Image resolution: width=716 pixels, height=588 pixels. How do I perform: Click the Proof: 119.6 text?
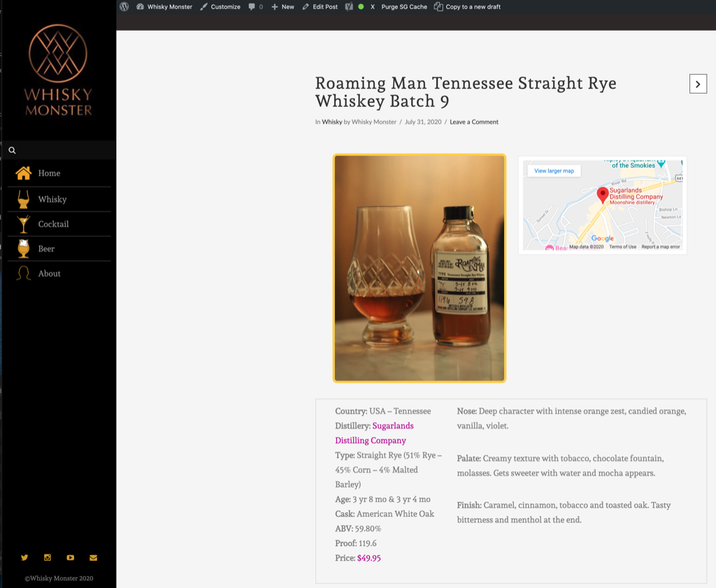356,543
